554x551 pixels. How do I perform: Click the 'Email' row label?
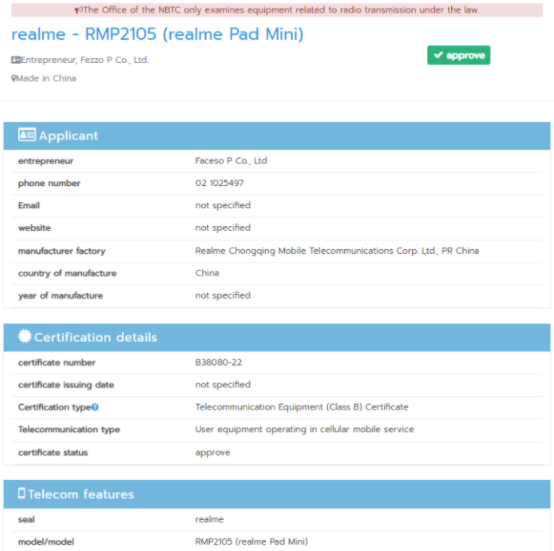(x=29, y=206)
